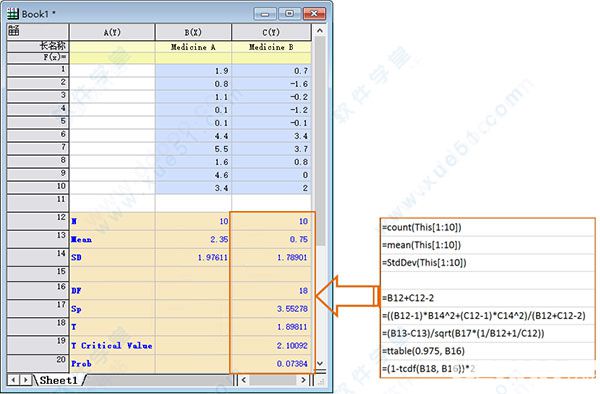Click sheet tab previous navigation arrow
Screen dimensions: 600x394
point(13,380)
